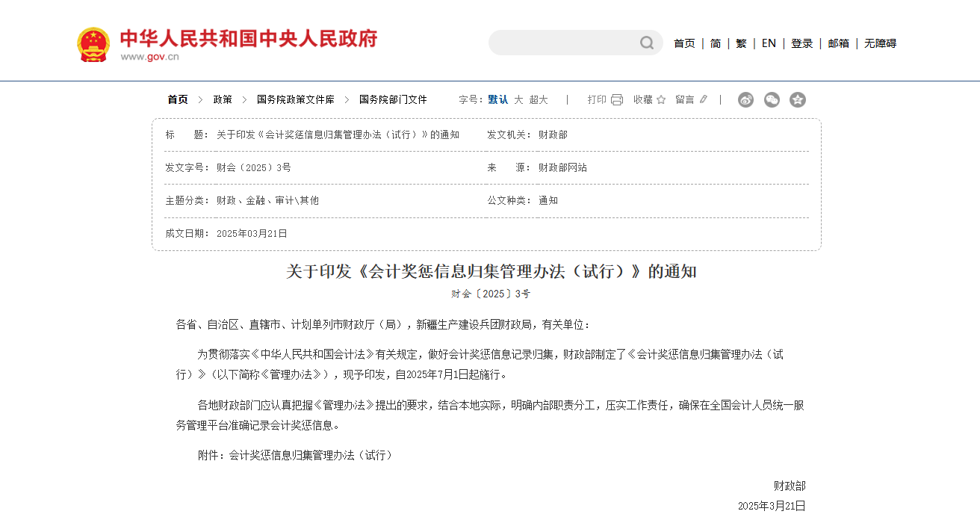Share via the Weibo icon
Viewport: 980px width, 529px height.
point(745,100)
